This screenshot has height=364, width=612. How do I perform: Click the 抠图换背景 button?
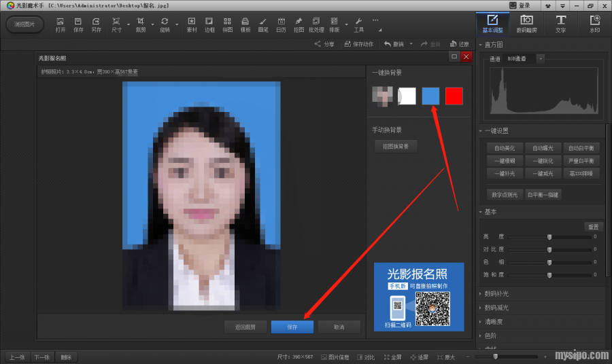[x=396, y=146]
